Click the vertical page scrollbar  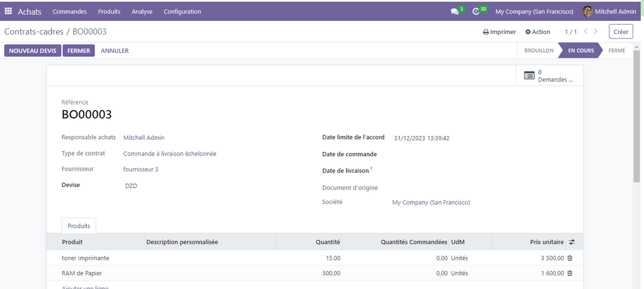(639, 126)
